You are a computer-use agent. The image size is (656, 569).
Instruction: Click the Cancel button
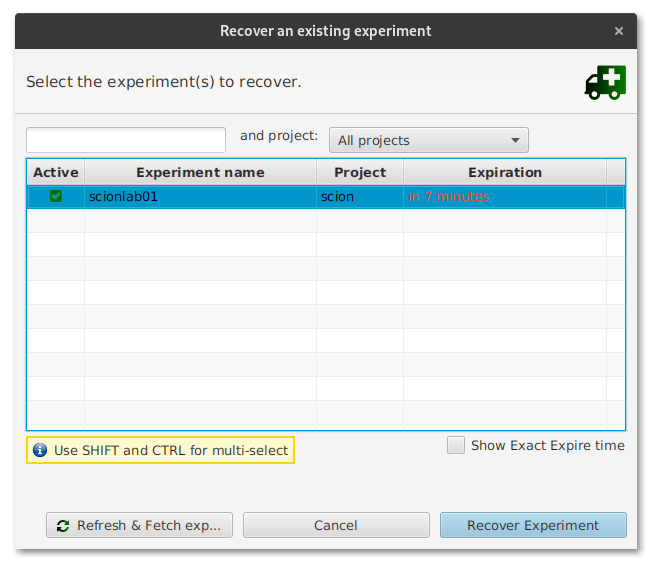point(336,525)
